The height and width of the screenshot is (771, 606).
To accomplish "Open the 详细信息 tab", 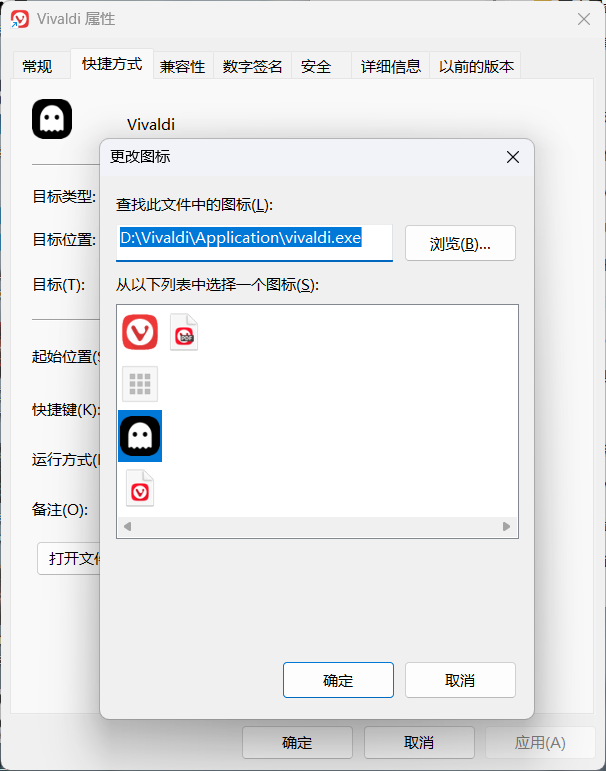I will click(391, 66).
